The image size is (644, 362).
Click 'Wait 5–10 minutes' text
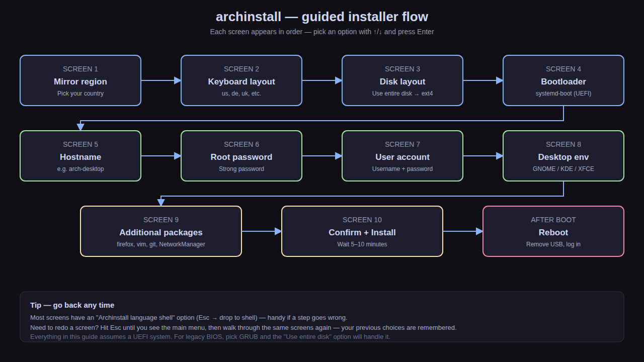coord(362,244)
